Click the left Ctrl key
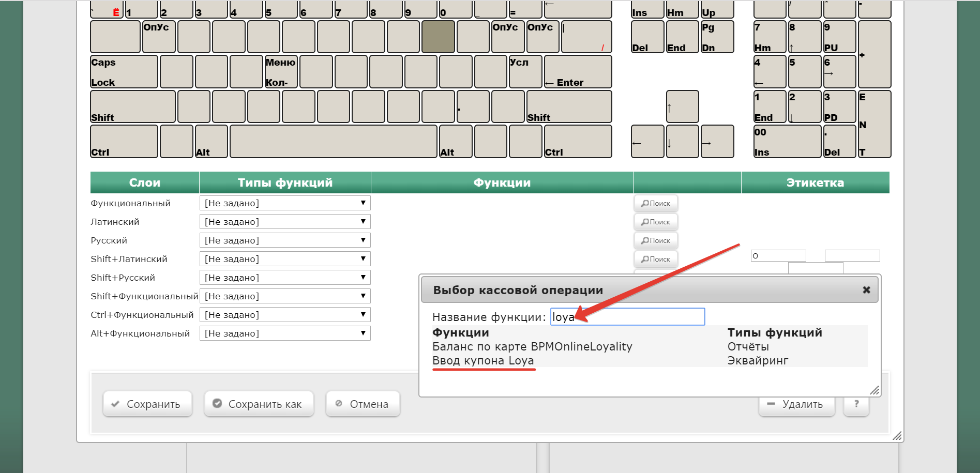The width and height of the screenshot is (980, 473). click(124, 141)
